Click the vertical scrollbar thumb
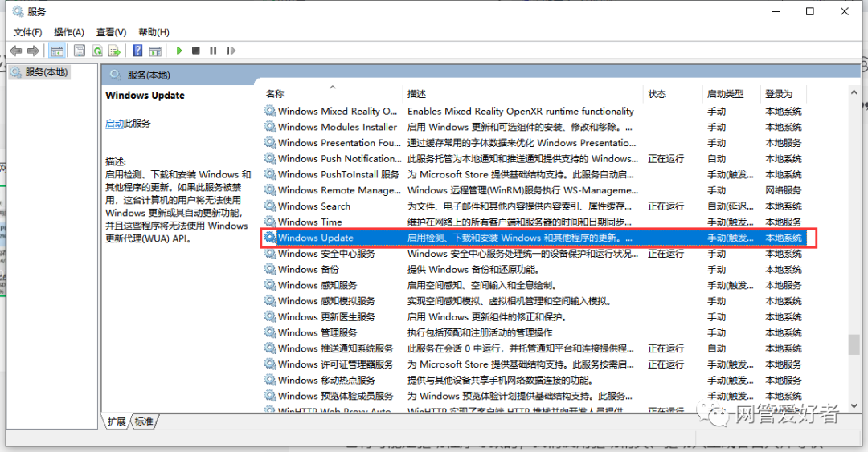The height and width of the screenshot is (452, 868). point(854,344)
